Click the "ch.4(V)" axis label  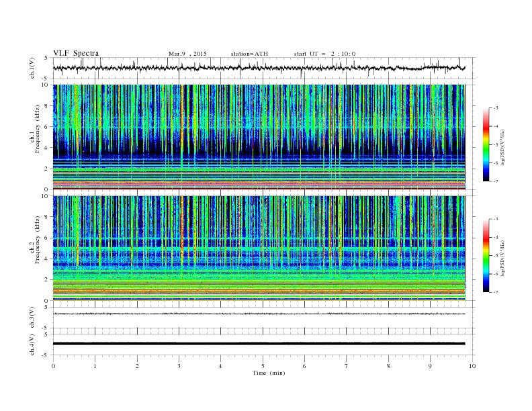pyautogui.click(x=32, y=345)
